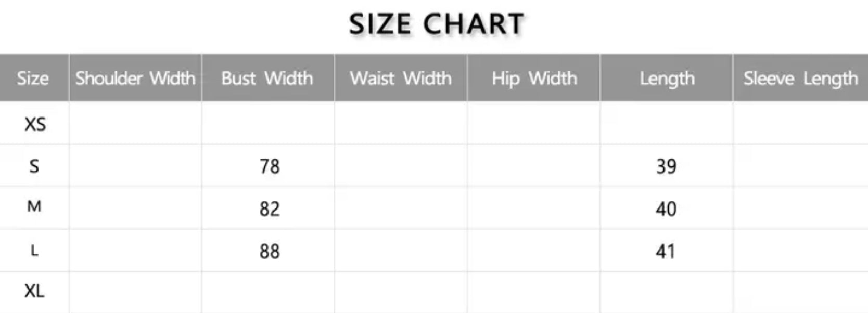Select the Bust Width column header
This screenshot has height=313, width=868.
(267, 79)
